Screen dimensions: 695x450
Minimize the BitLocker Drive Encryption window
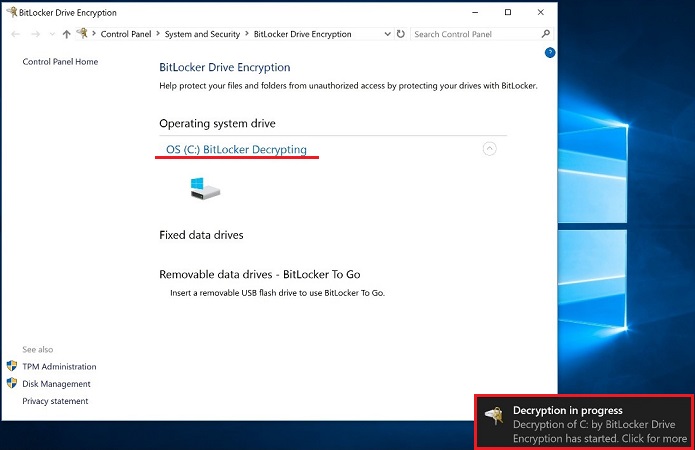coord(475,12)
